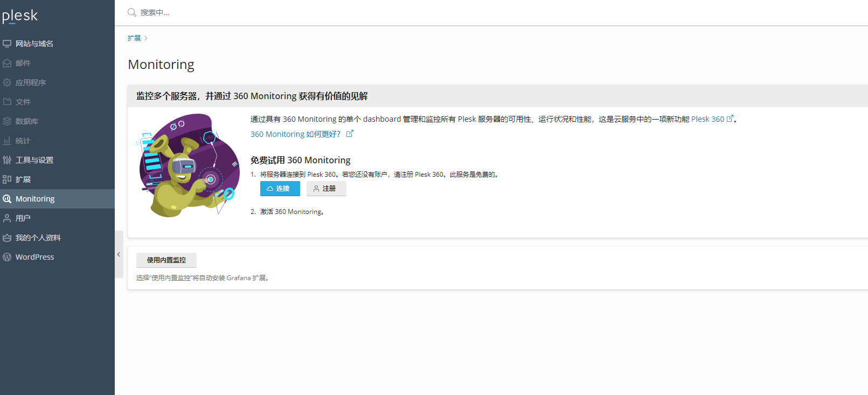
Task: Click the stack icon beside 数据库
Action: 7,121
